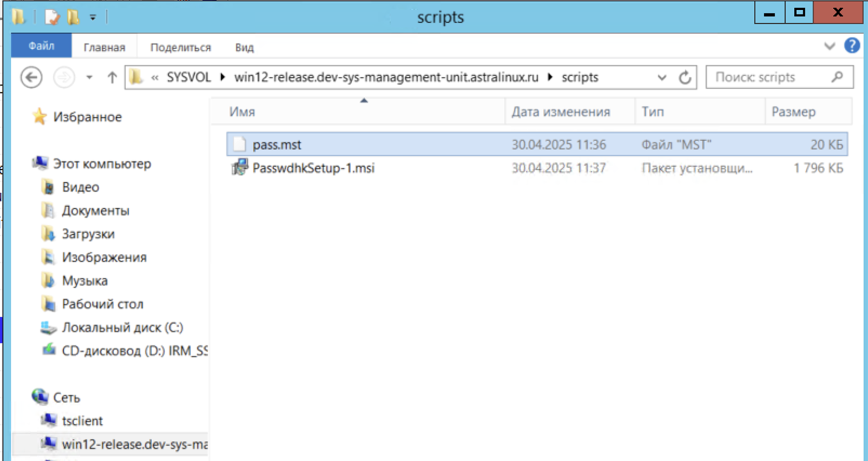Click the Back navigation arrow
Screen dimensions: 868x461
click(31, 77)
